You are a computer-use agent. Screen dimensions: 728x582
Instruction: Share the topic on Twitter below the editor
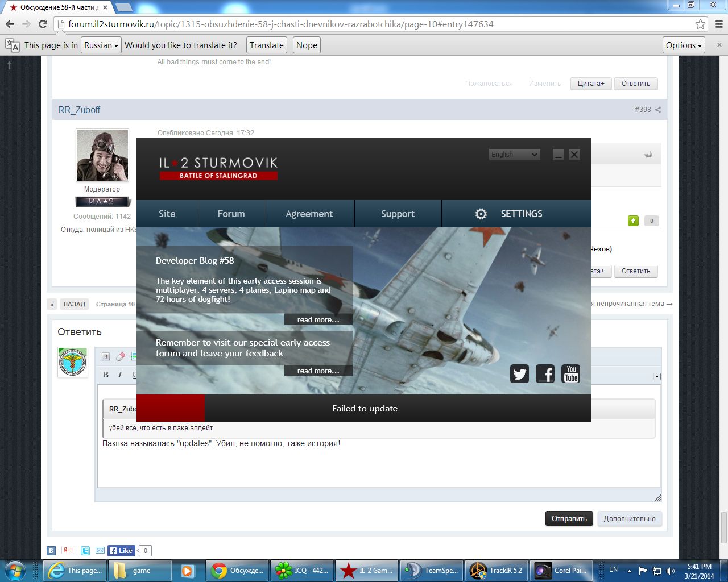[85, 550]
